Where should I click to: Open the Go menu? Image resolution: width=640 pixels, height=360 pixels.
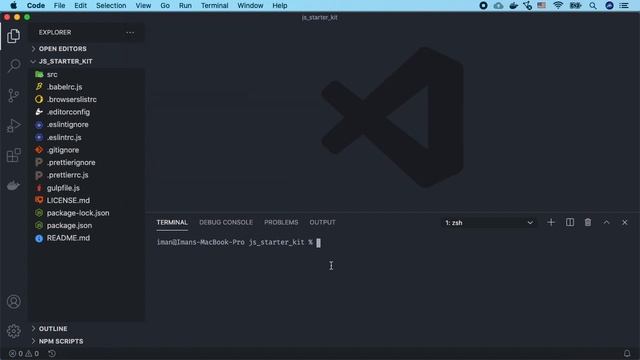tap(165, 6)
